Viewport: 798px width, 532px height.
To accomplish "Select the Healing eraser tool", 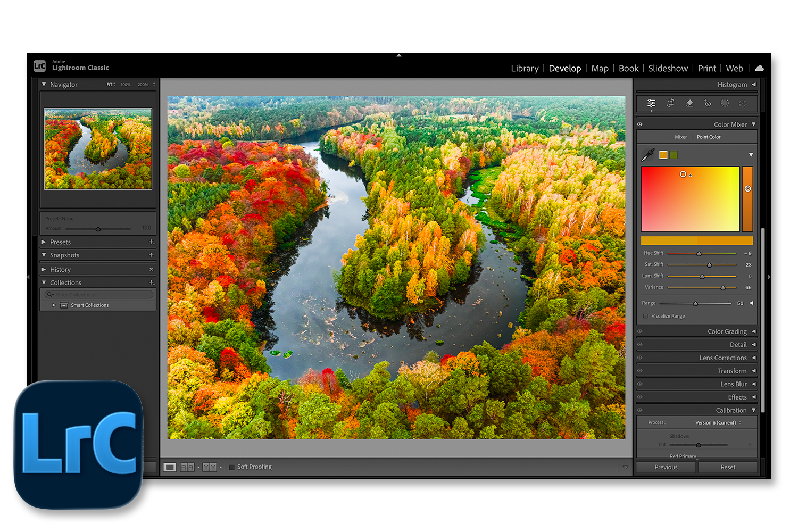I will (x=689, y=103).
